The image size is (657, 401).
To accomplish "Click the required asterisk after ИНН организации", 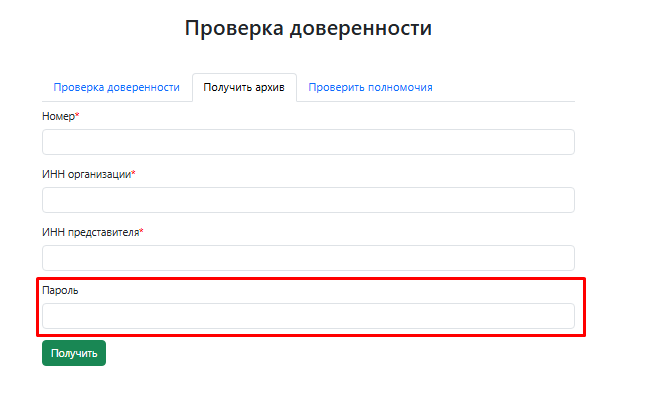I will pyautogui.click(x=133, y=174).
